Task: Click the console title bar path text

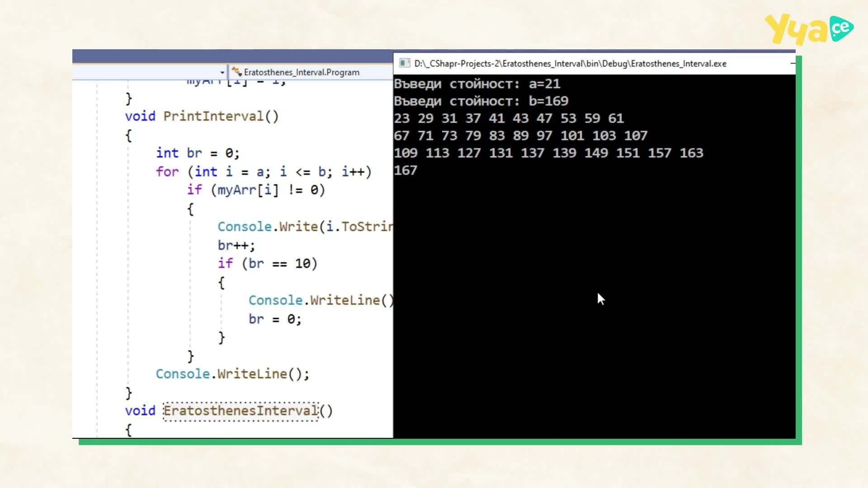Action: 570,64
